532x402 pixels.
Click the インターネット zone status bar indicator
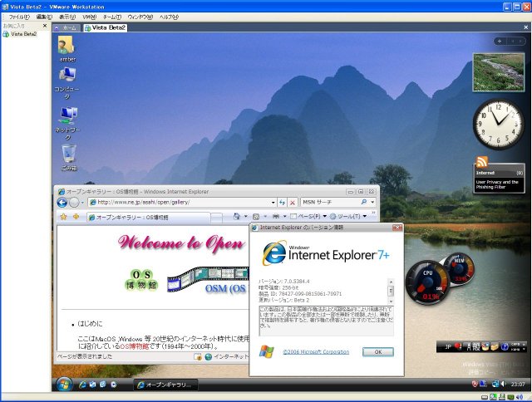[x=227, y=356]
